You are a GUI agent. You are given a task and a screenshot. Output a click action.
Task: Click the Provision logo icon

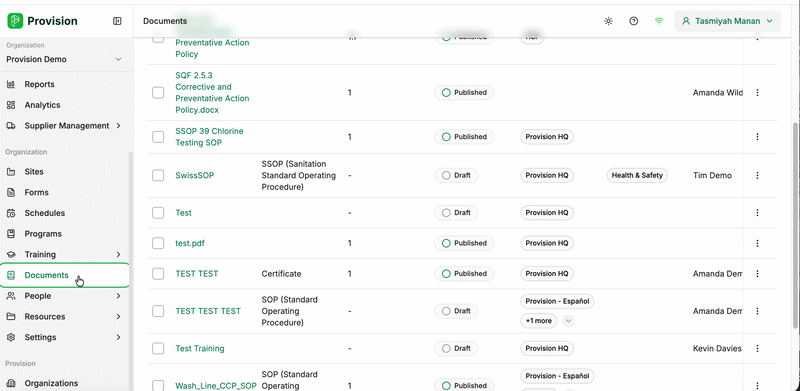click(x=15, y=21)
